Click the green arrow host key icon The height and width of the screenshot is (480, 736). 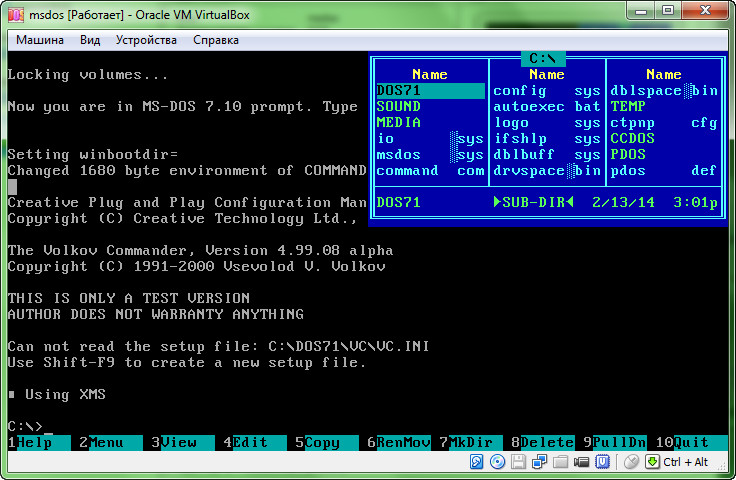pos(652,462)
